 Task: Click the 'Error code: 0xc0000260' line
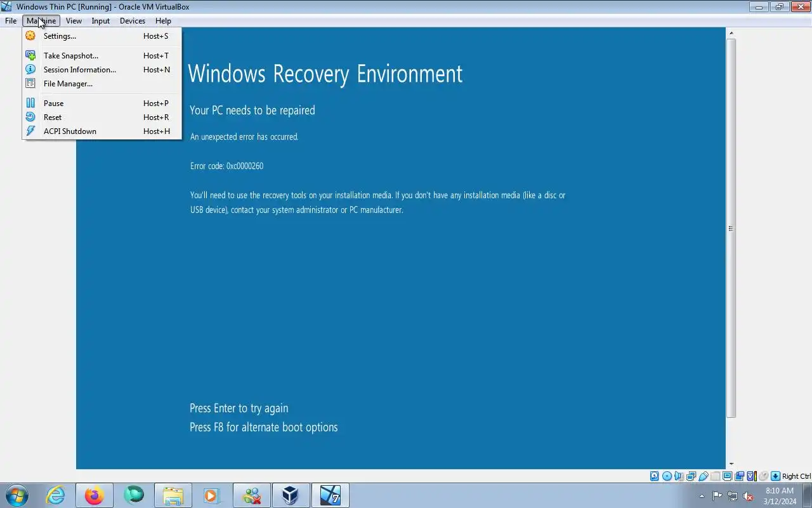point(226,166)
